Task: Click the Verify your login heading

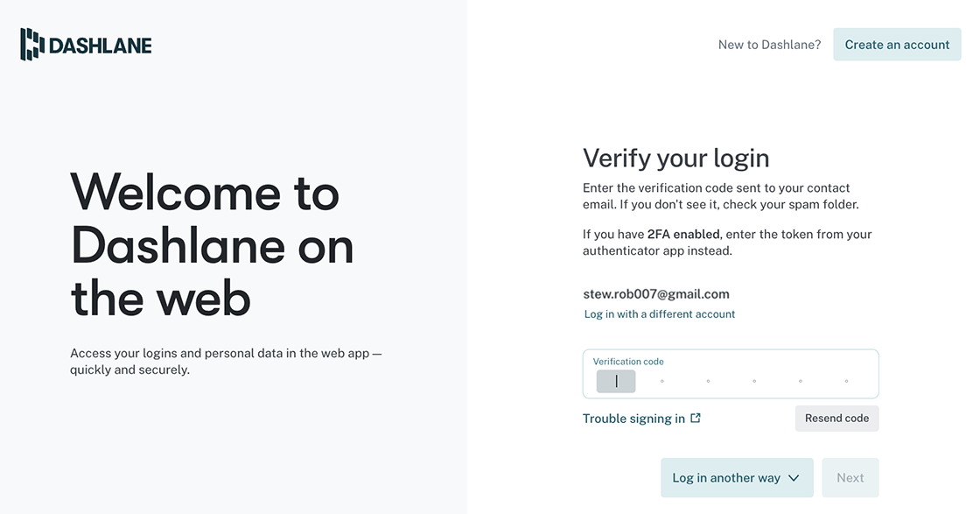Action: pyautogui.click(x=675, y=158)
